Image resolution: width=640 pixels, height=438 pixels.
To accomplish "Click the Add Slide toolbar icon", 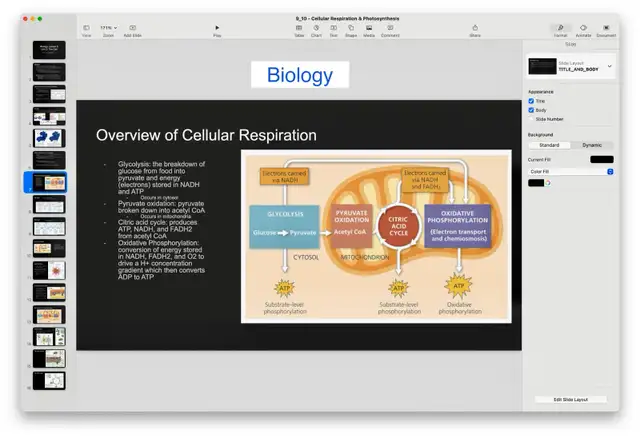I will coord(133,28).
